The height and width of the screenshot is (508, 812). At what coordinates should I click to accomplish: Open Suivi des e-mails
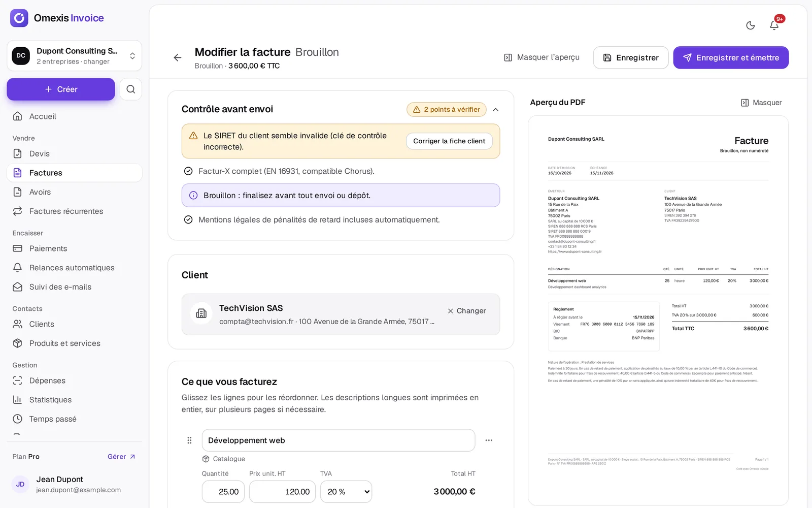74,287
